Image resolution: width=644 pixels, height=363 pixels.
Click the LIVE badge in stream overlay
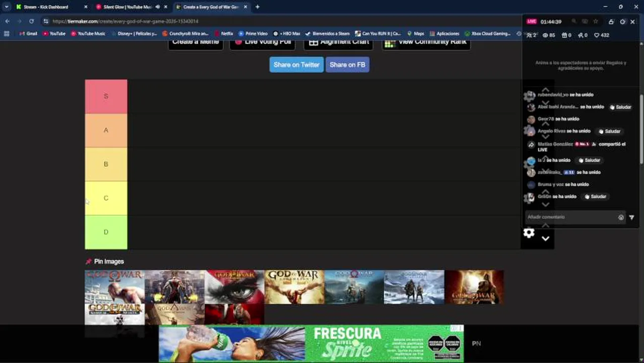click(532, 22)
